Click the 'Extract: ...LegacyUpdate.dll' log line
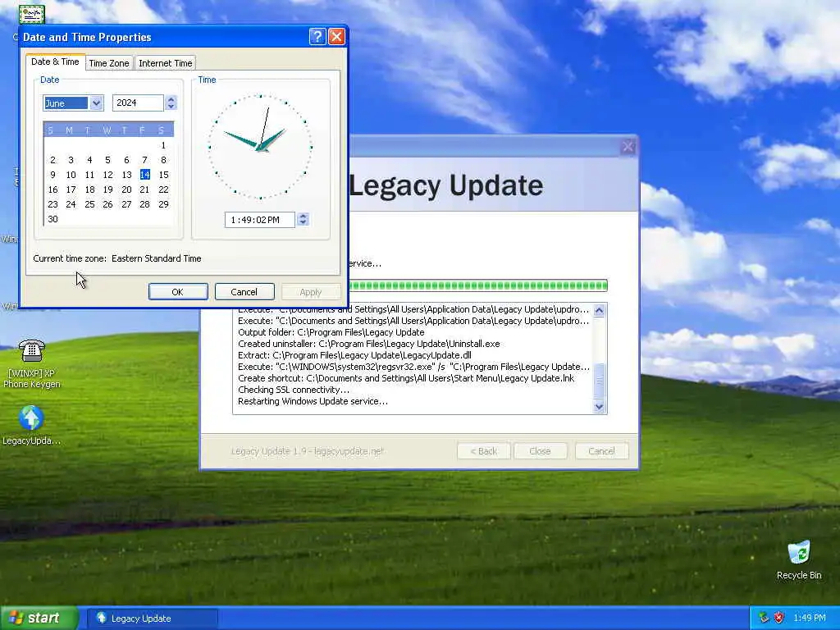This screenshot has width=840, height=630. 354,355
